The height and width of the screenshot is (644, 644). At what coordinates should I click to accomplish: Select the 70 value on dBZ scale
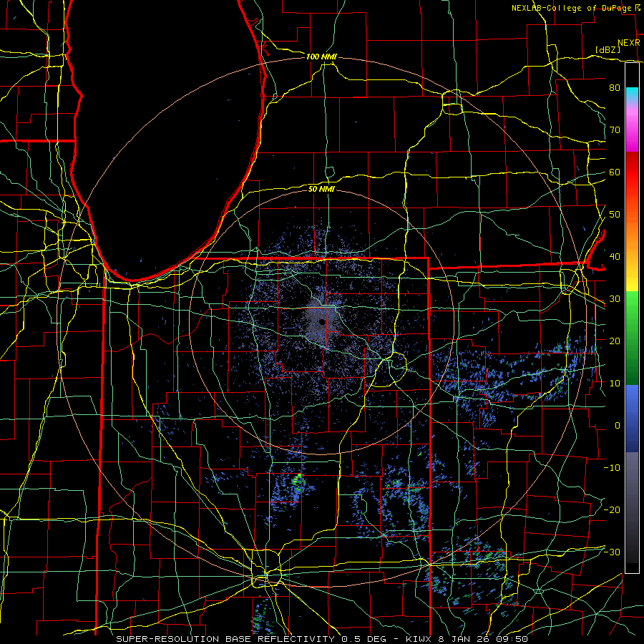[x=615, y=130]
